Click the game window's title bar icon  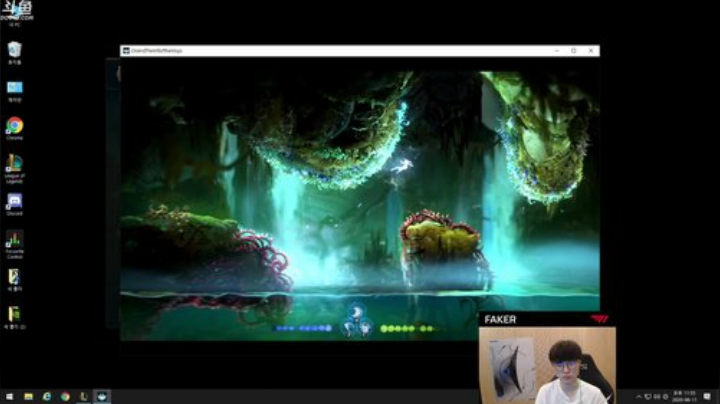[126, 50]
